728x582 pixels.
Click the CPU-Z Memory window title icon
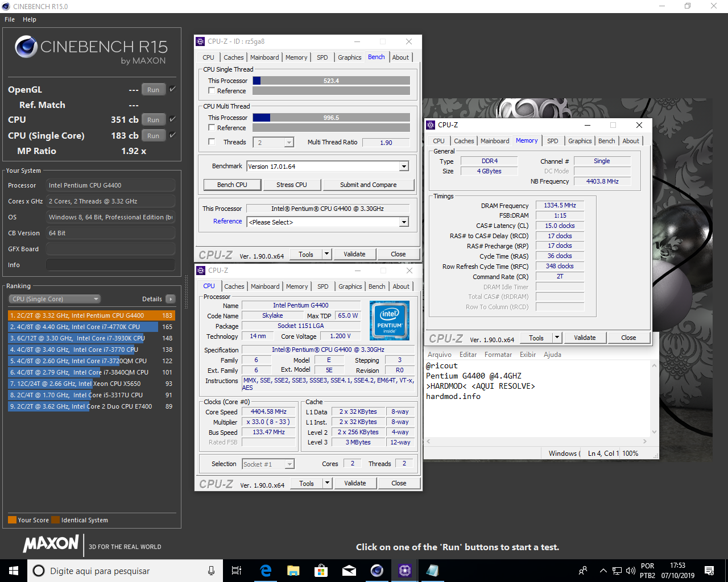click(431, 125)
